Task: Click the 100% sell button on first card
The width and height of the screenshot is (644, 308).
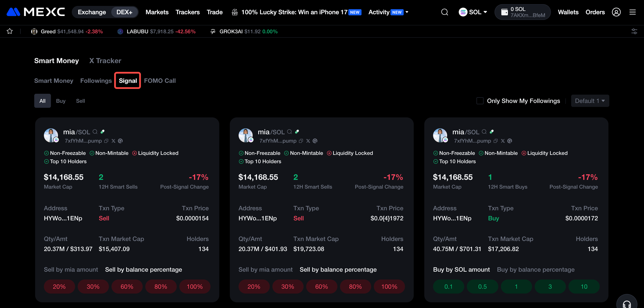Action: pos(194,287)
